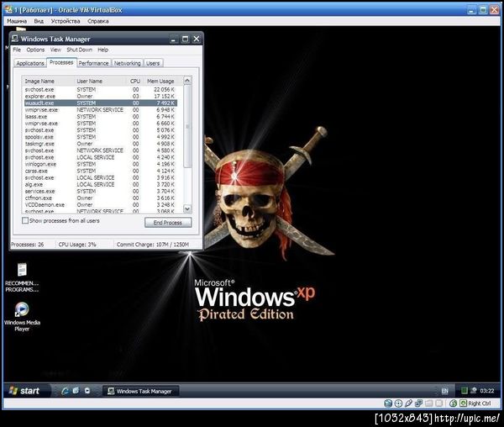
Task: Open the Устройства menu in VirtualBox
Action: [66, 21]
